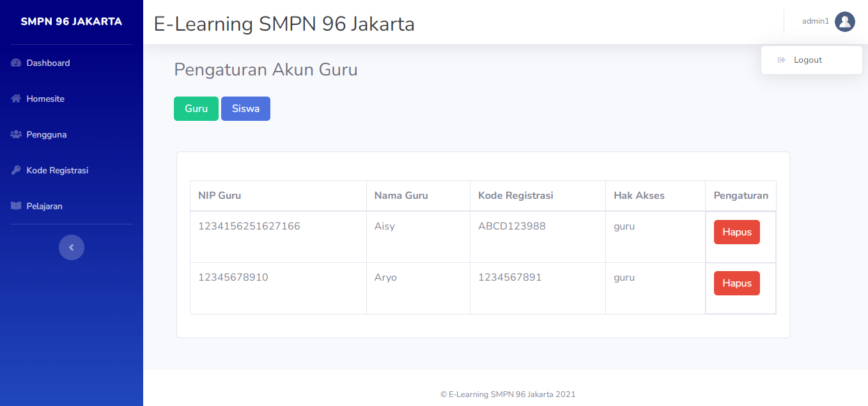
Task: Click the NIP Guru column header
Action: [x=220, y=196]
